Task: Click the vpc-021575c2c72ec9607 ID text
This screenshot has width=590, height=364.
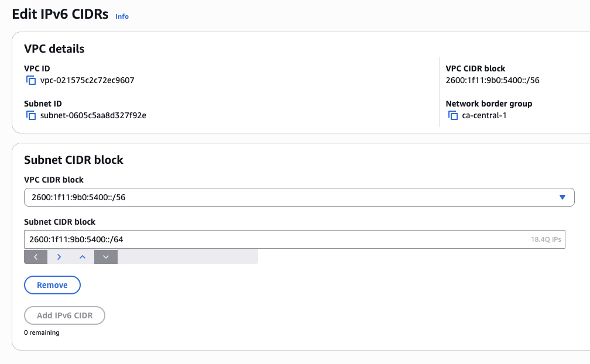Action: click(x=87, y=81)
